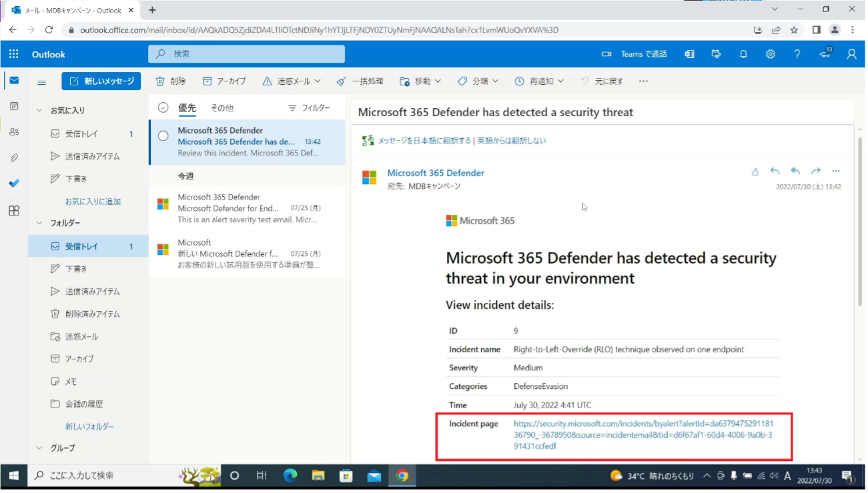The width and height of the screenshot is (868, 493).
Task: Open the Help question mark icon
Action: coord(797,54)
